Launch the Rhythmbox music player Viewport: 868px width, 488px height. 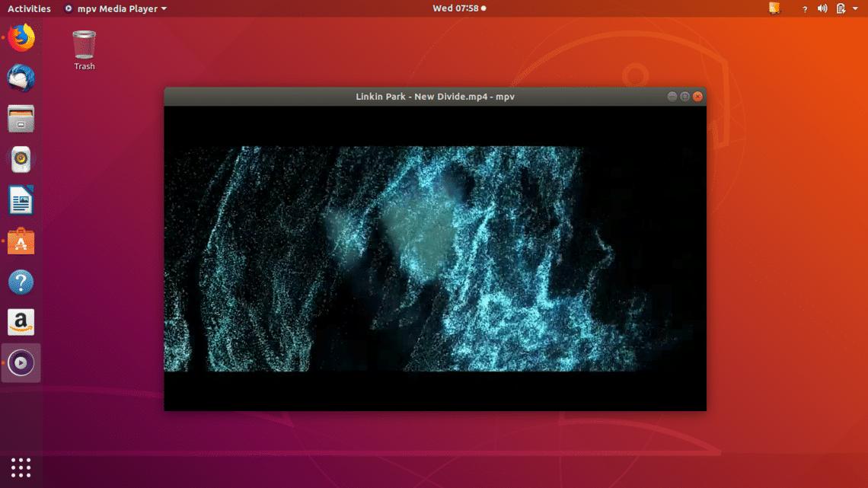[x=20, y=158]
